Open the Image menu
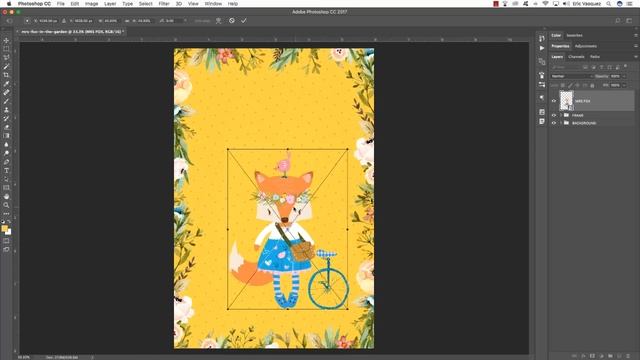The height and width of the screenshot is (360, 640). pyautogui.click(x=91, y=4)
